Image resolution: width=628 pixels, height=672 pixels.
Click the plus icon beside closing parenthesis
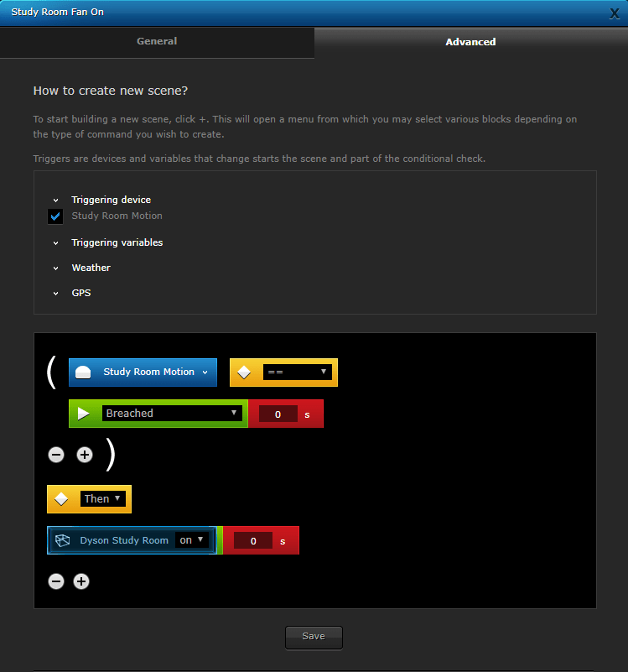(85, 455)
